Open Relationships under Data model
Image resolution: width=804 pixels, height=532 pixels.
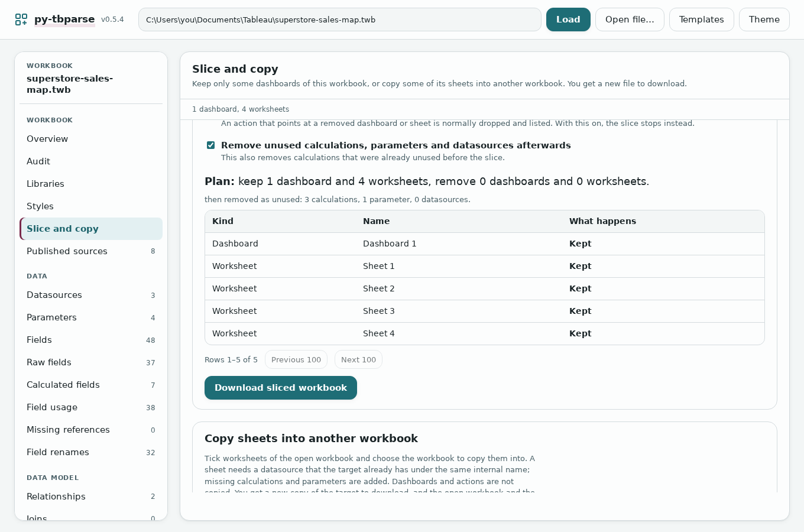pos(91,497)
